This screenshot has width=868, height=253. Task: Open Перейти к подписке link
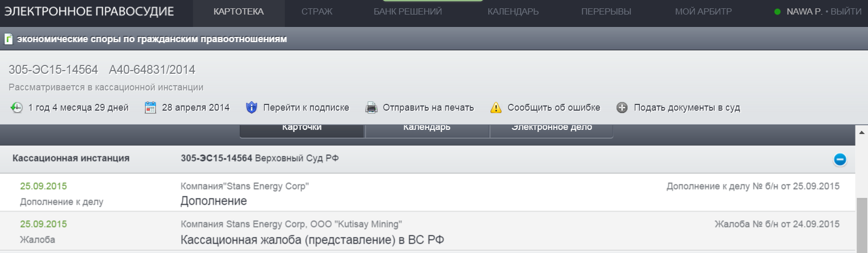click(x=306, y=108)
